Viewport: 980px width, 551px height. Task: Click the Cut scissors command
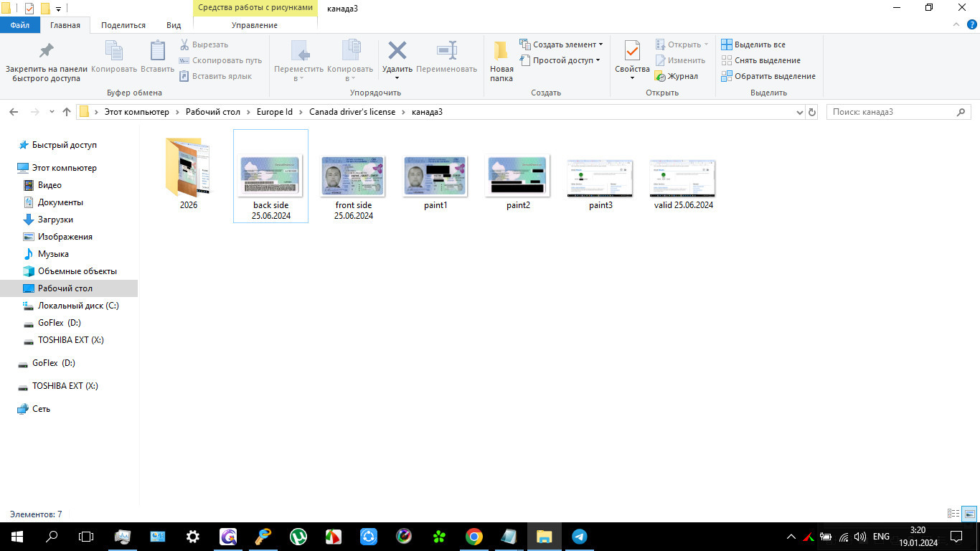[204, 44]
